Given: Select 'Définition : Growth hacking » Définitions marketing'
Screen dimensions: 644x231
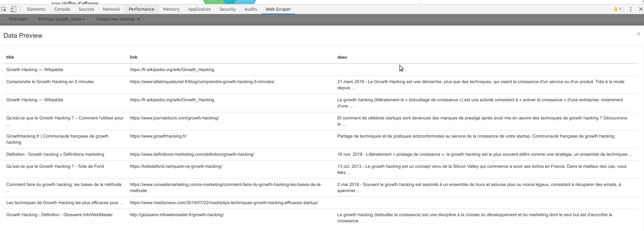Looking at the screenshot, I should tap(55, 155).
